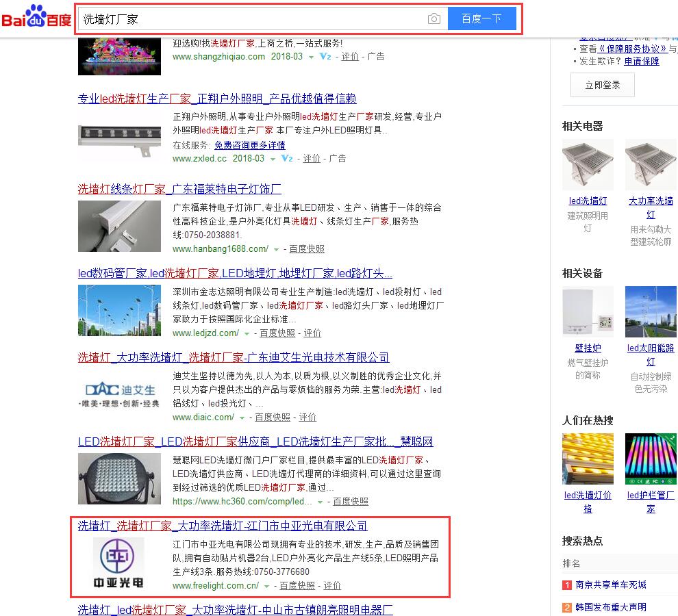Open image search via camera icon
678x616 pixels.
[x=434, y=19]
